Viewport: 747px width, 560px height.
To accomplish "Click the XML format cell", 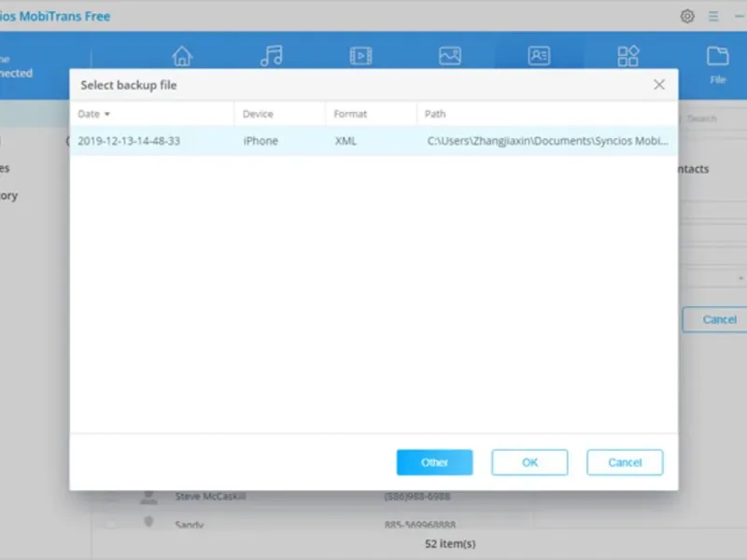I will click(x=345, y=141).
